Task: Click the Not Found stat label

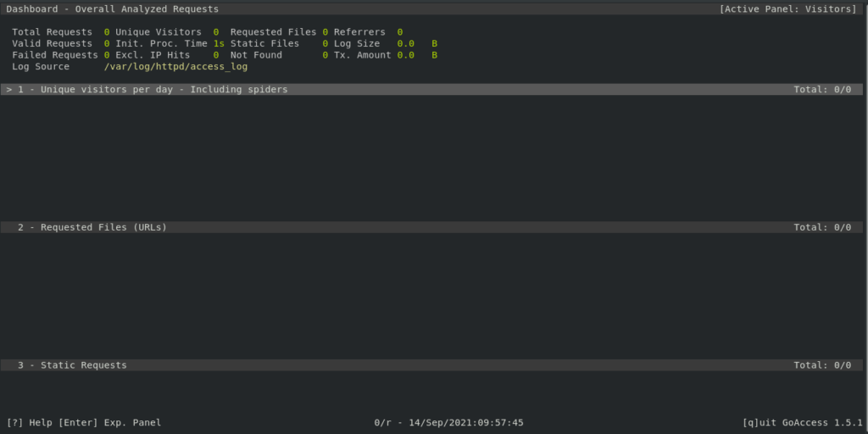Action: (x=256, y=55)
